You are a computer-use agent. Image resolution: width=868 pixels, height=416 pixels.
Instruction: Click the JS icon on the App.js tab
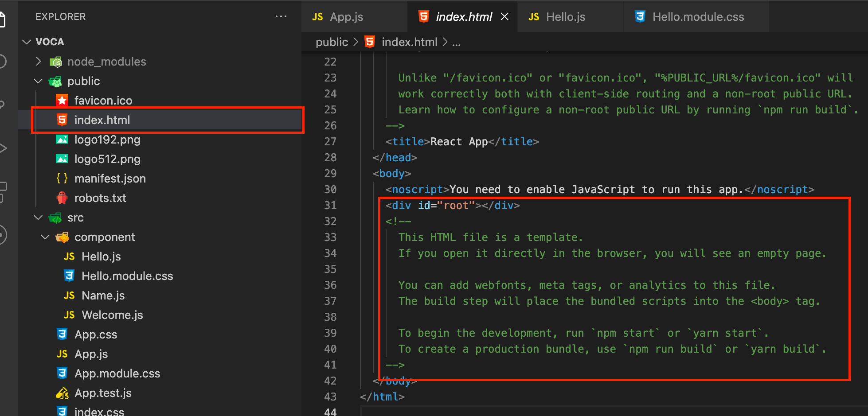pyautogui.click(x=317, y=16)
